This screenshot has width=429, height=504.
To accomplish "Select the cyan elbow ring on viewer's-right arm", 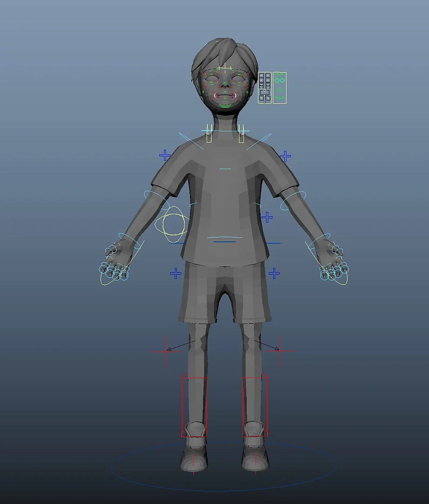I will (x=293, y=201).
